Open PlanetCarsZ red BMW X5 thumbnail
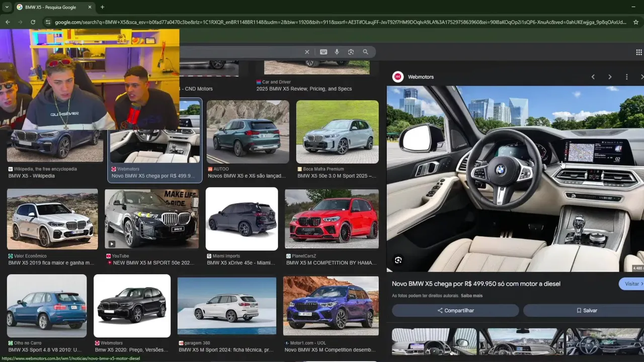Image resolution: width=644 pixels, height=362 pixels. [332, 219]
